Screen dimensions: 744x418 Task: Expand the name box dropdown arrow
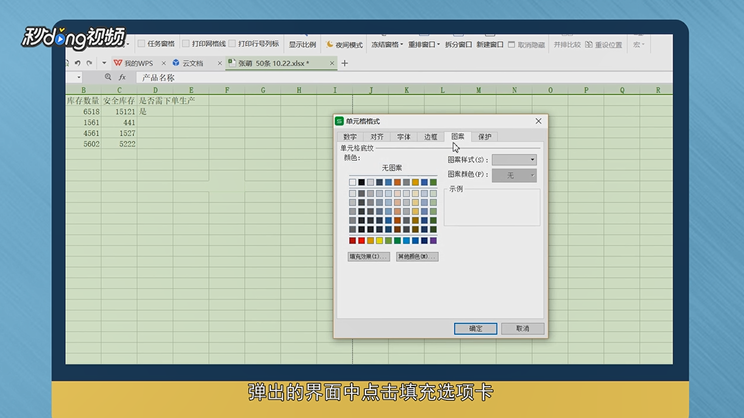[79, 77]
